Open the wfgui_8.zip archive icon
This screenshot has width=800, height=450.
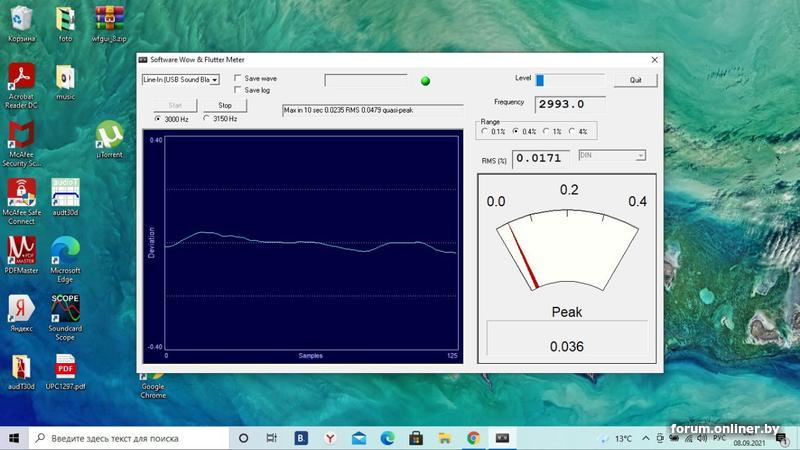(109, 19)
